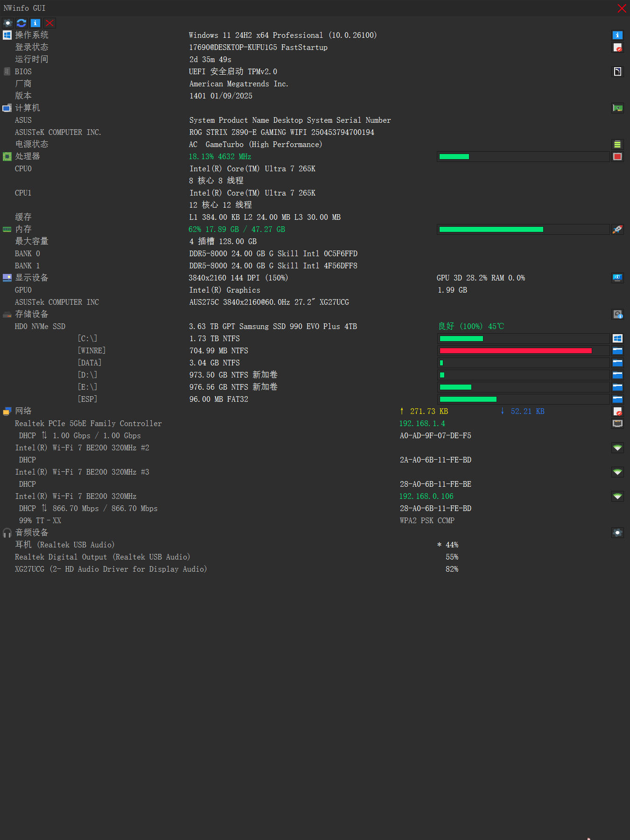This screenshot has width=630, height=840.
Task: Click the ethernet adapter icon for Realtek 5GbE
Action: click(617, 423)
